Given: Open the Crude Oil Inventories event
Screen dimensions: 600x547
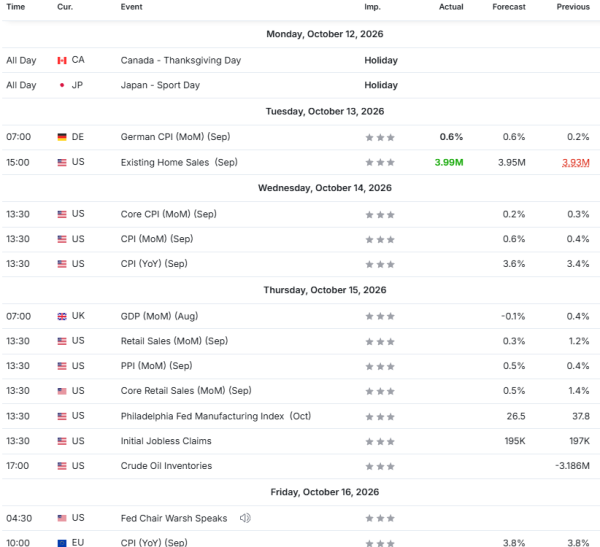Looking at the screenshot, I should pos(166,466).
